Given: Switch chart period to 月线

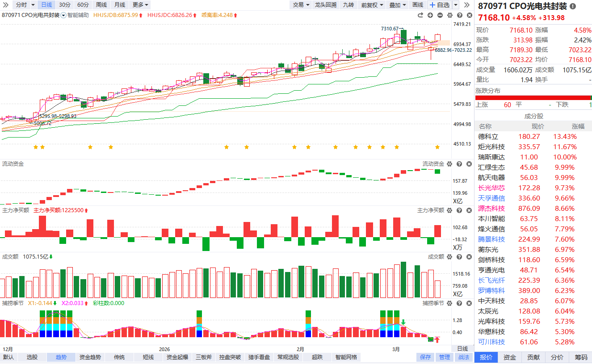Looking at the screenshot, I should pyautogui.click(x=119, y=5).
